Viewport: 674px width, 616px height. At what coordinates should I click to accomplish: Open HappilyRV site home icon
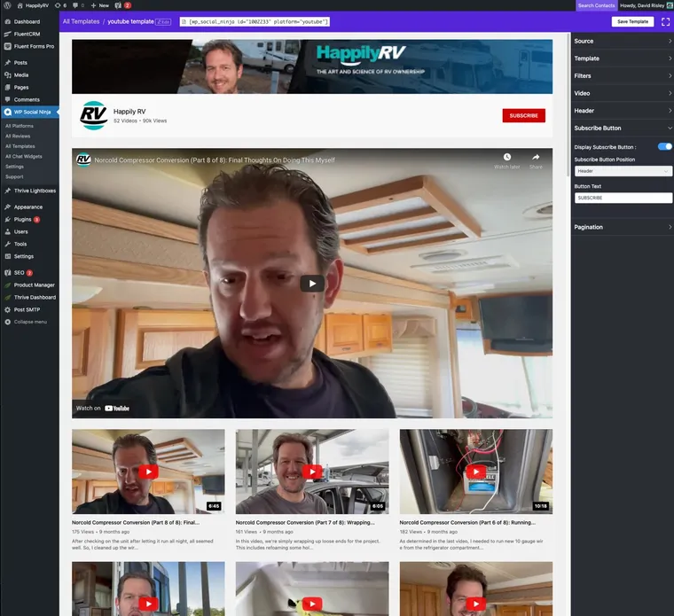click(20, 5)
